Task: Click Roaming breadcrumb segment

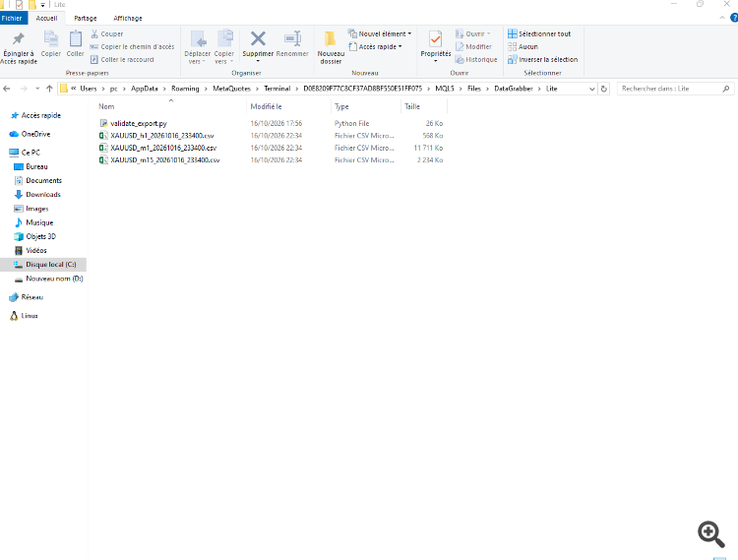Action: pyautogui.click(x=185, y=89)
